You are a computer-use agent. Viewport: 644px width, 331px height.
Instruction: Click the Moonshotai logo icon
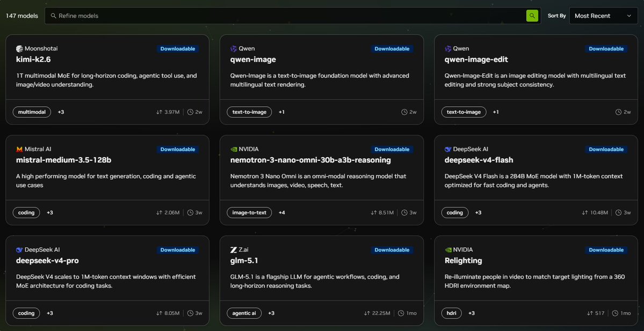pyautogui.click(x=19, y=49)
